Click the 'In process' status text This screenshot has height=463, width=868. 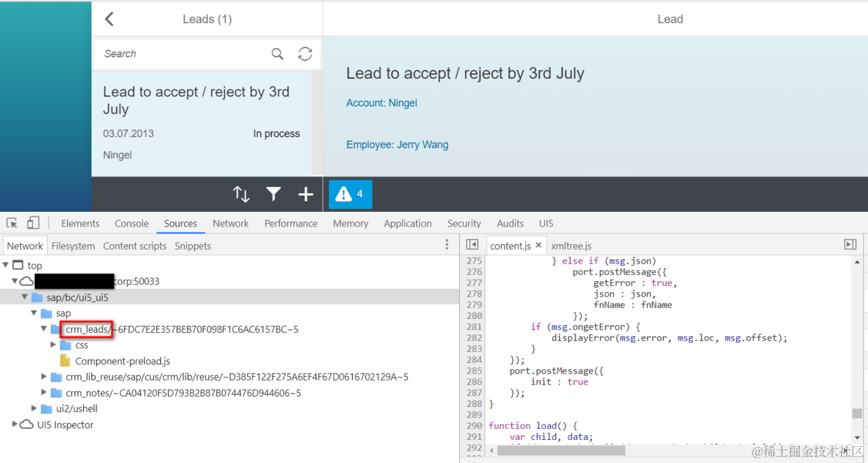(276, 134)
